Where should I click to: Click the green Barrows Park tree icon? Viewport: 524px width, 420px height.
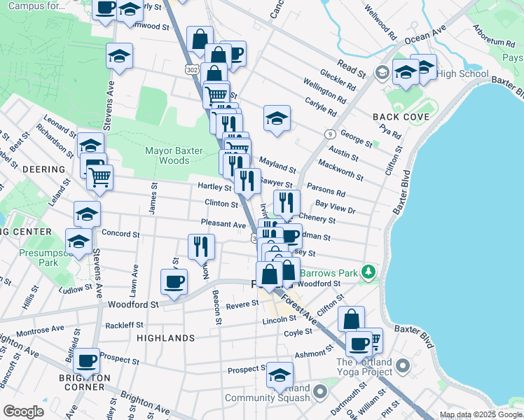pyautogui.click(x=368, y=272)
